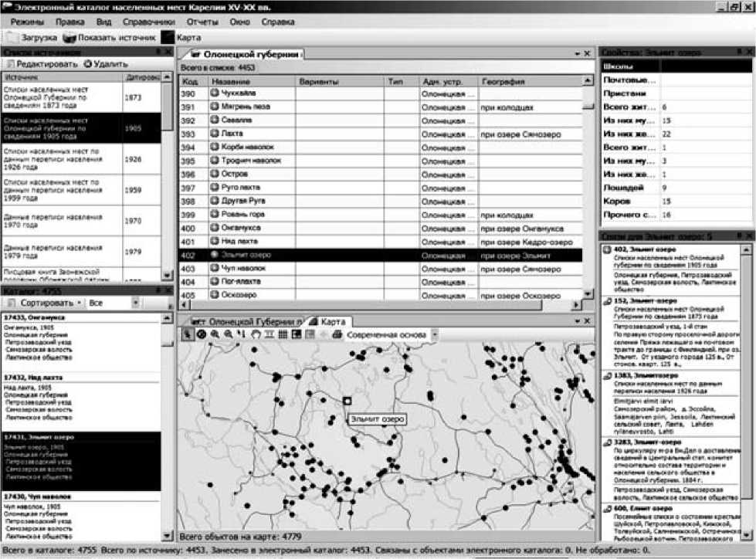Sort table by the Название column header
The height and width of the screenshot is (559, 756).
253,81
